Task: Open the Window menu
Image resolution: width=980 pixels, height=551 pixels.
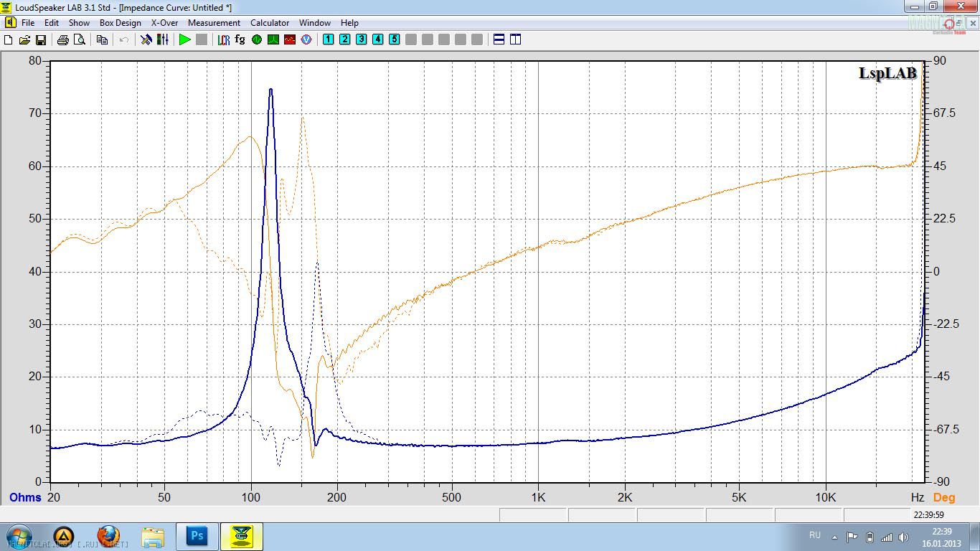Action: coord(315,23)
